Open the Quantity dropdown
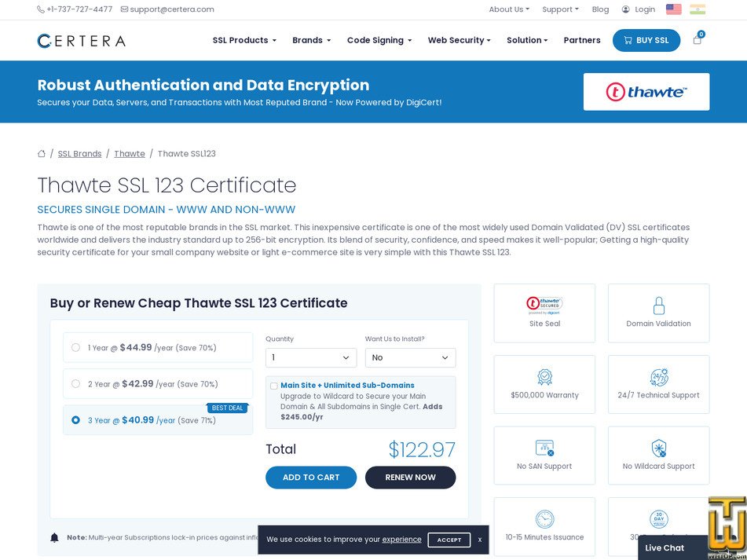Viewport: 747px width, 560px height. pos(311,357)
